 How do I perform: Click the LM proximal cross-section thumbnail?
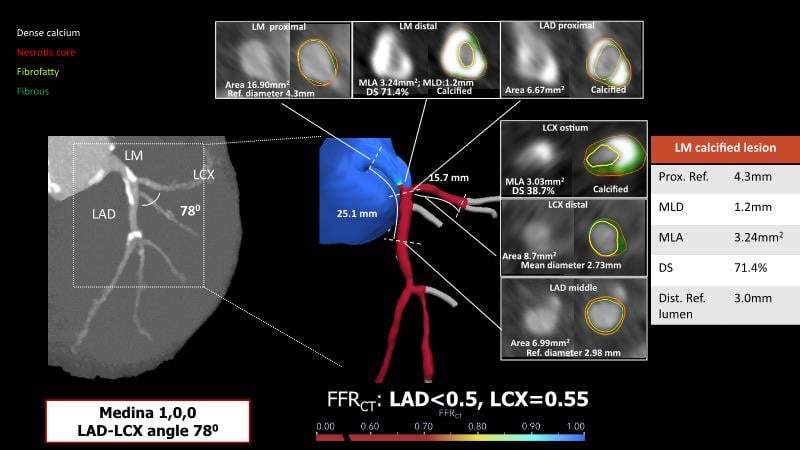pyautogui.click(x=283, y=60)
